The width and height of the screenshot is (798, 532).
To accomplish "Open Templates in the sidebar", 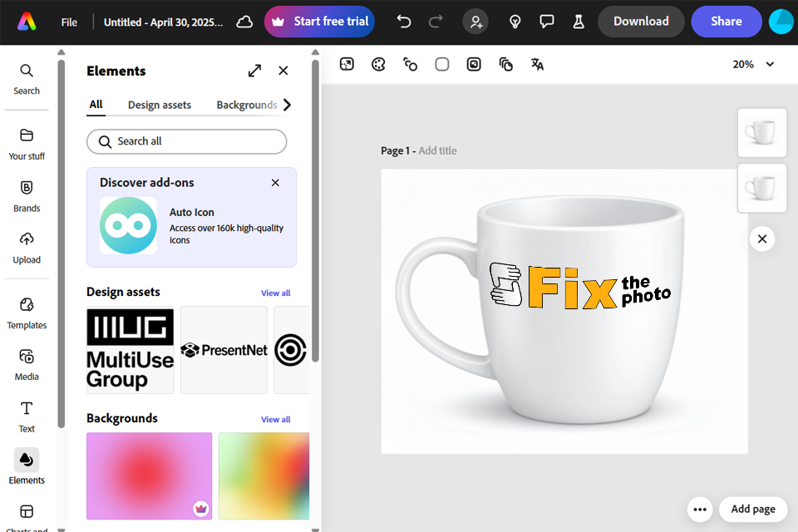I will pos(27,313).
